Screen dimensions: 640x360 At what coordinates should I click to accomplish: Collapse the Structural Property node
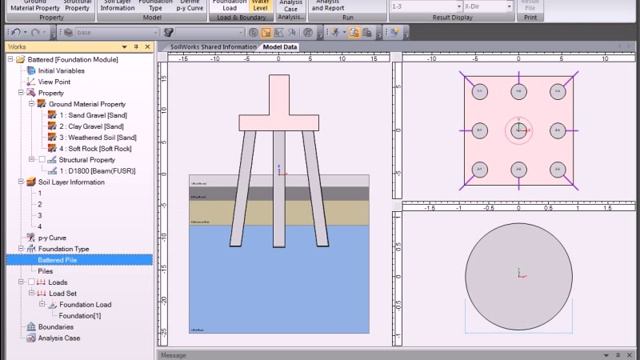coord(31,159)
